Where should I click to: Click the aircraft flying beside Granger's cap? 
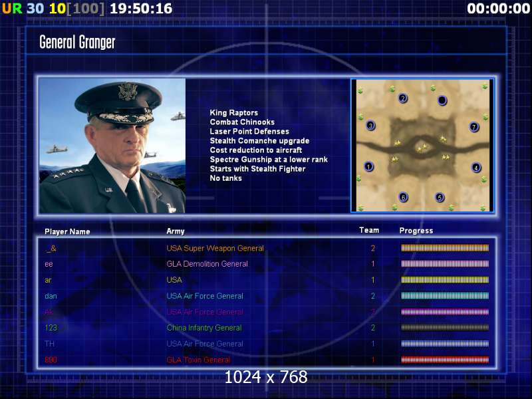[178, 116]
